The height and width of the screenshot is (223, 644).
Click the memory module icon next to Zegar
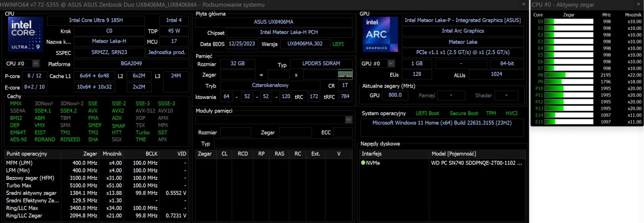click(345, 74)
